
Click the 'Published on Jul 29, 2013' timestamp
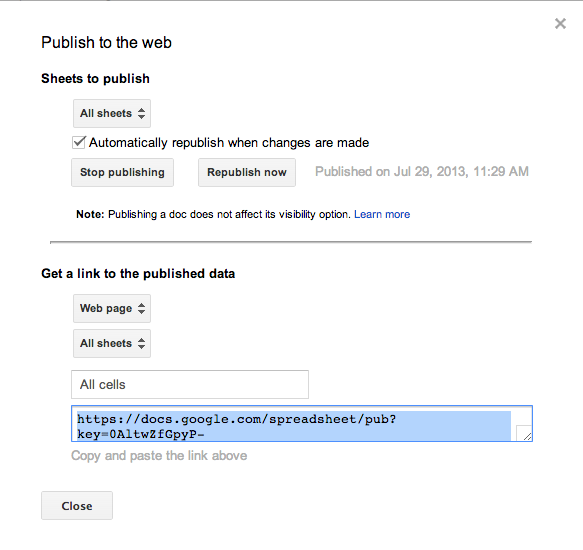422,172
